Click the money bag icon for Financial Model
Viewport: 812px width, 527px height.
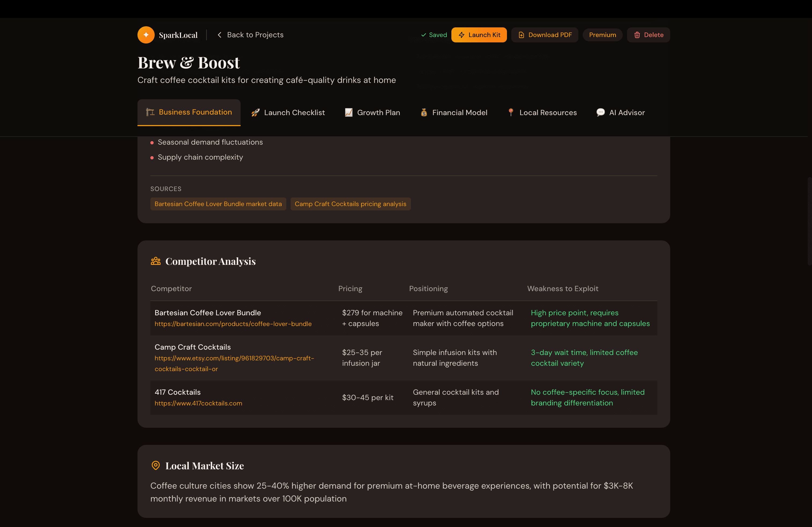click(x=424, y=112)
